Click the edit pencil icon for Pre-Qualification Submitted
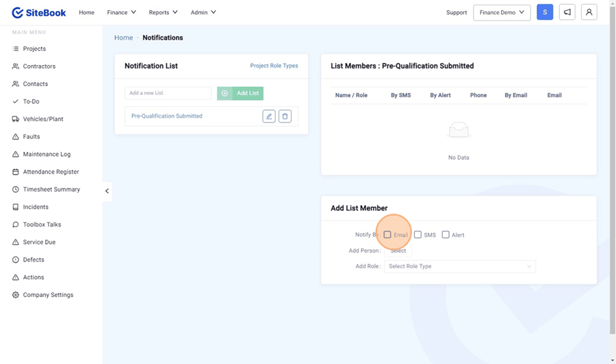The height and width of the screenshot is (364, 616). 269,116
